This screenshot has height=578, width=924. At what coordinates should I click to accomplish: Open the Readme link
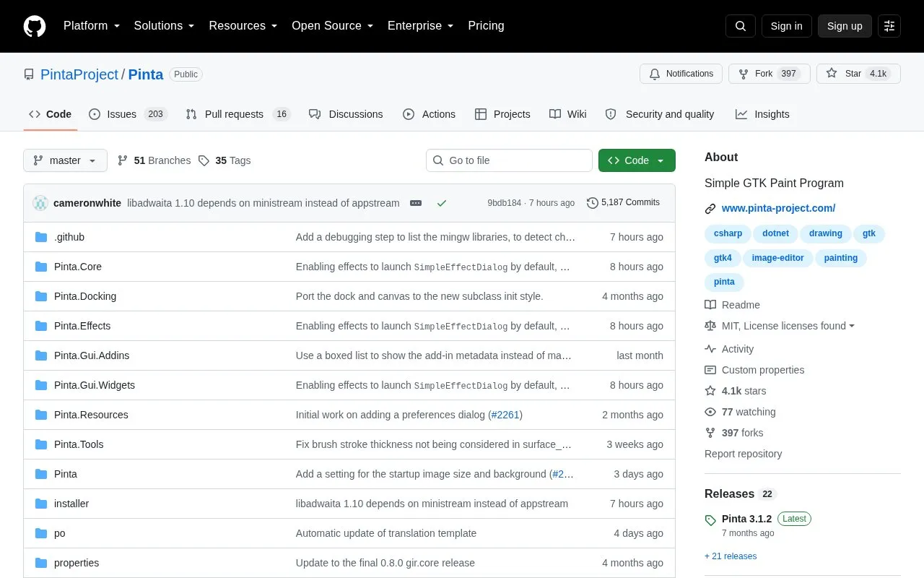point(732,305)
